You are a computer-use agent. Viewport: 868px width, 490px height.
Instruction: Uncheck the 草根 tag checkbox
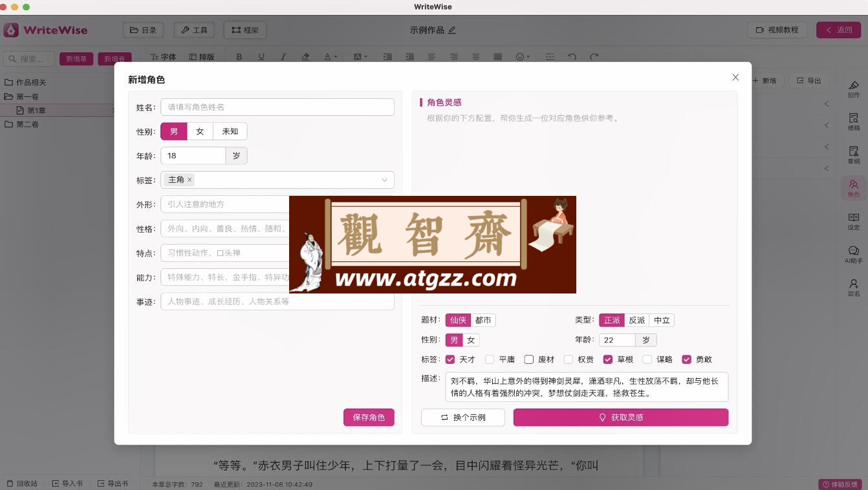[608, 359]
